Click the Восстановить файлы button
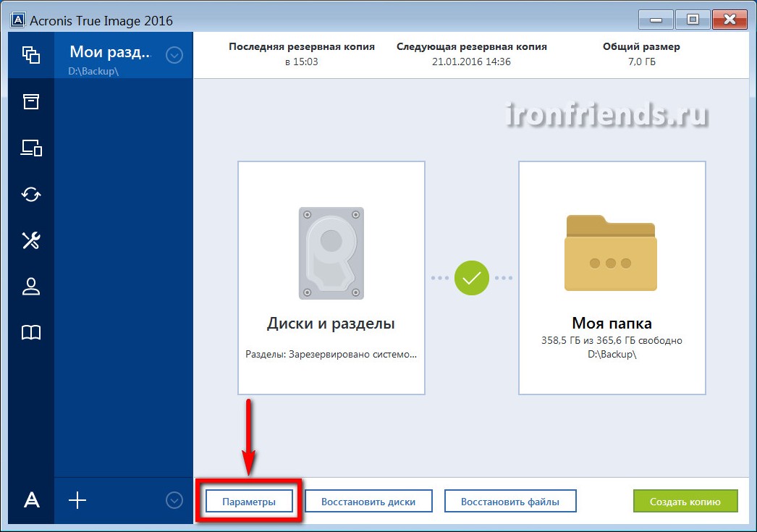Screen dimensions: 757x532 coord(510,502)
